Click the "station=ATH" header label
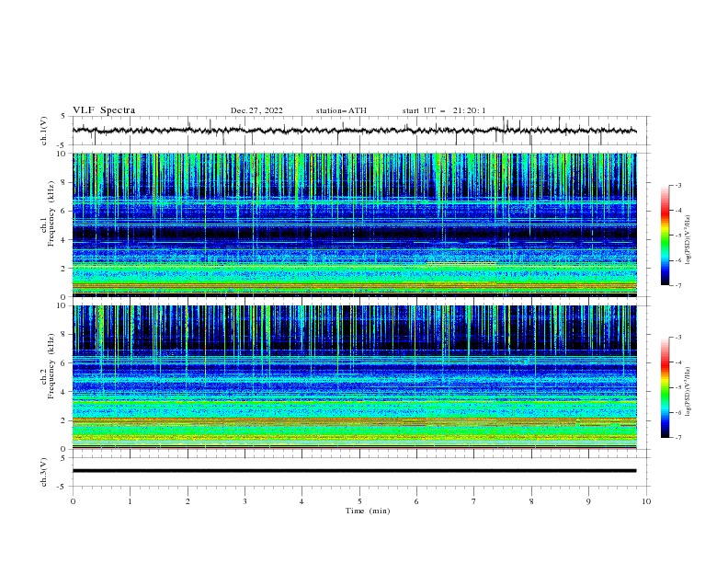 pos(341,110)
